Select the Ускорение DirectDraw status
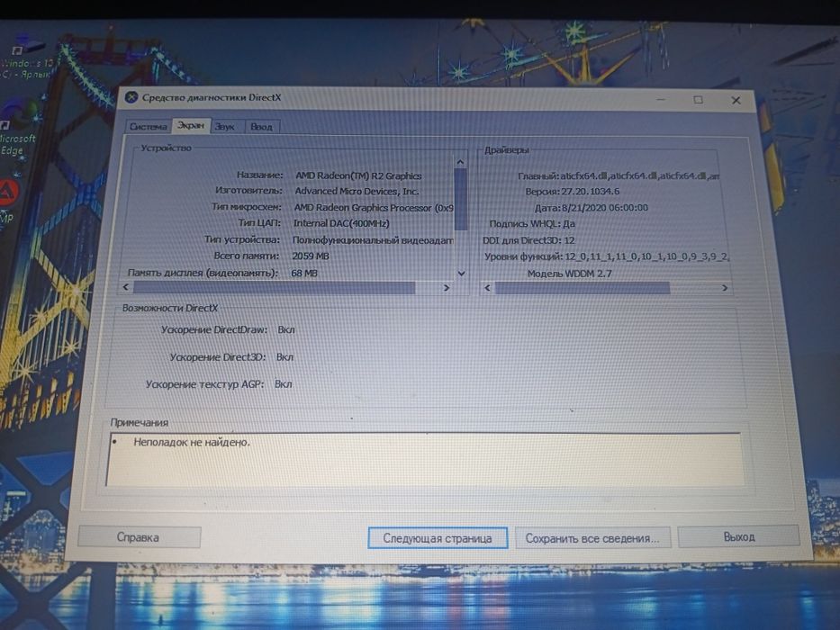The width and height of the screenshot is (840, 630). tap(286, 329)
